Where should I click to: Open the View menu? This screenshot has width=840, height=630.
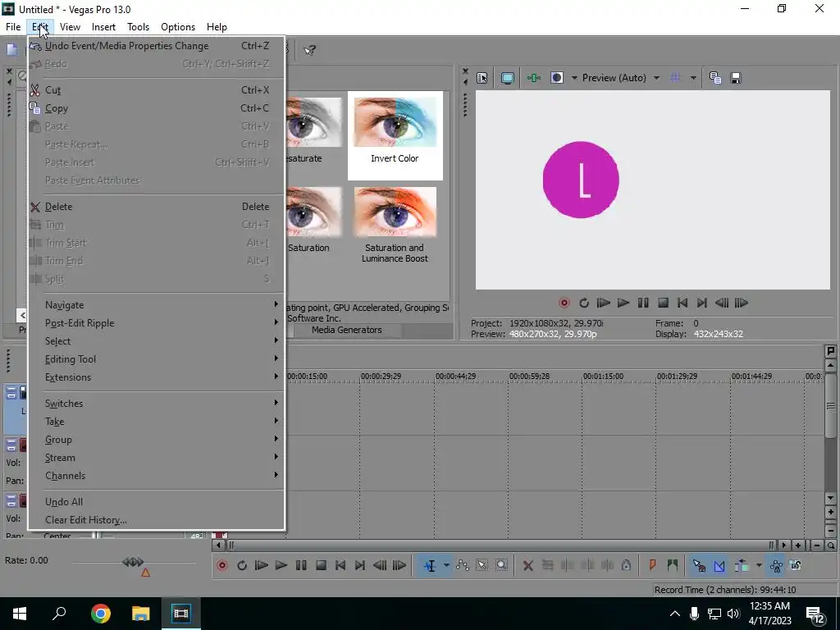[71, 27]
